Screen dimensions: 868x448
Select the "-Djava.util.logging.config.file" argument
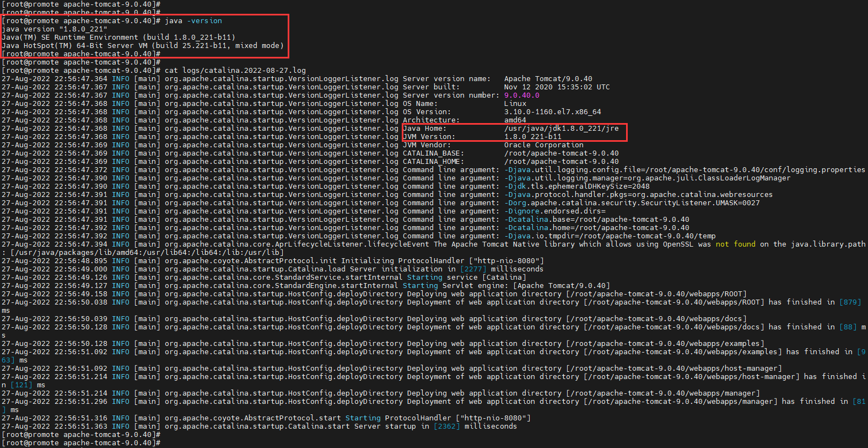pos(685,170)
